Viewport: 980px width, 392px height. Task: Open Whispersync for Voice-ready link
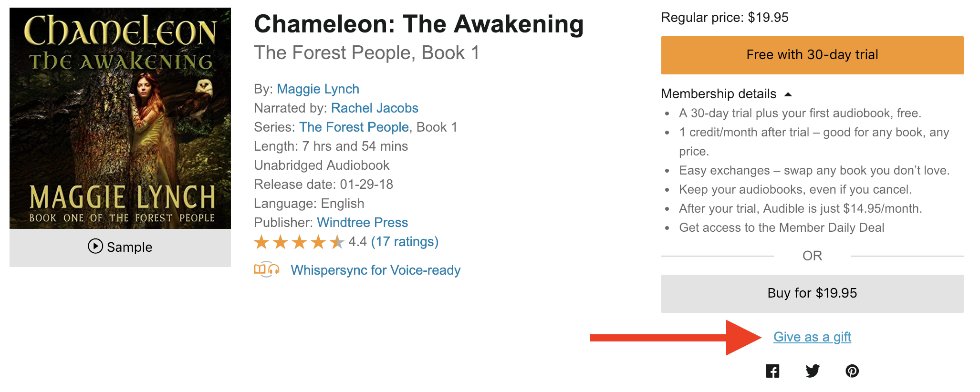coord(375,270)
